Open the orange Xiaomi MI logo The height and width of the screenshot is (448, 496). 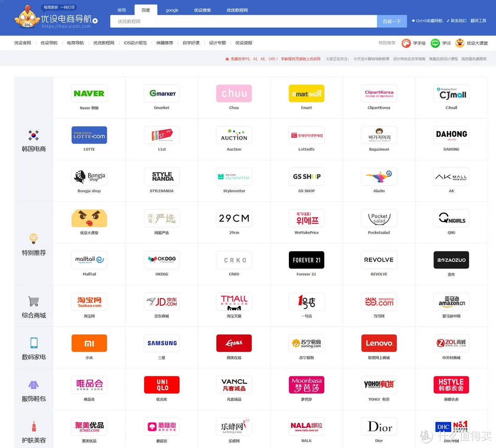pyautogui.click(x=89, y=343)
